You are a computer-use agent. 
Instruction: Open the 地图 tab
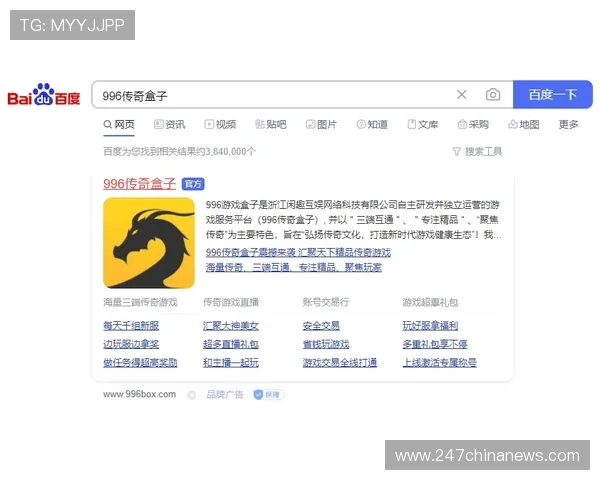tap(524, 124)
